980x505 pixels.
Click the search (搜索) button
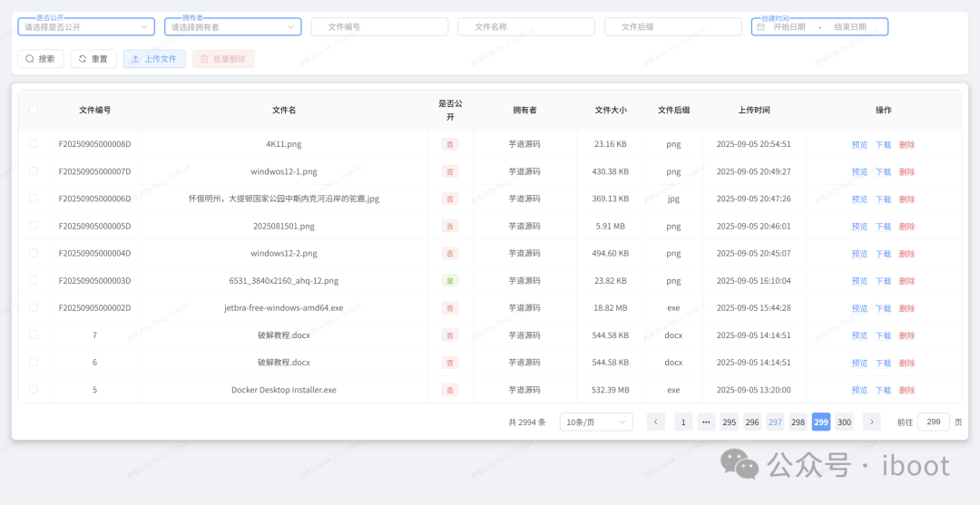[41, 59]
